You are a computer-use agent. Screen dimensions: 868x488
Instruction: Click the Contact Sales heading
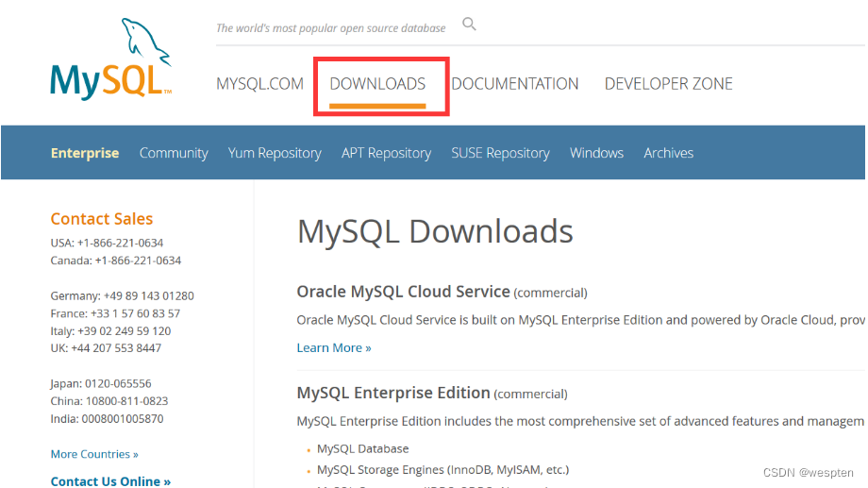pyautogui.click(x=102, y=219)
